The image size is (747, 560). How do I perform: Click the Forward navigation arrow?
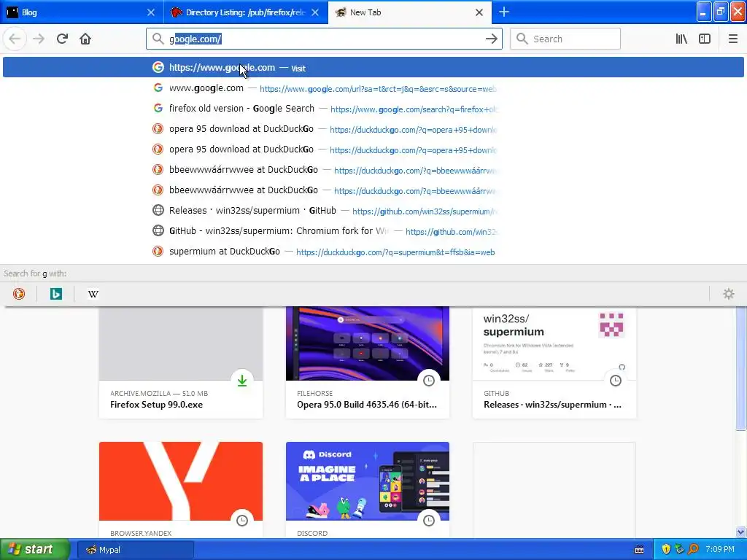(x=39, y=39)
